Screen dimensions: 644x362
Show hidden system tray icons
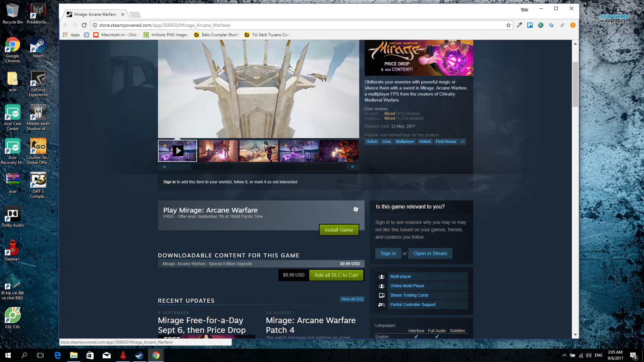point(565,355)
